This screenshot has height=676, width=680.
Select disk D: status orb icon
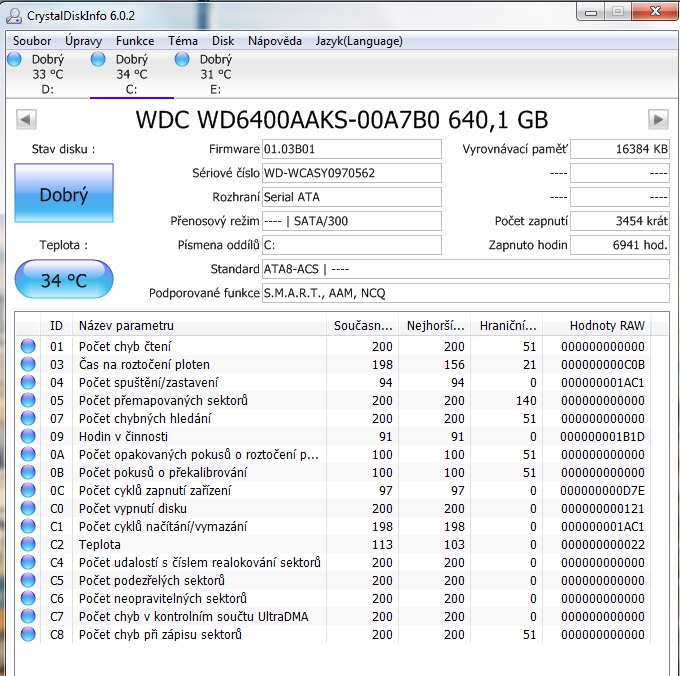14,59
